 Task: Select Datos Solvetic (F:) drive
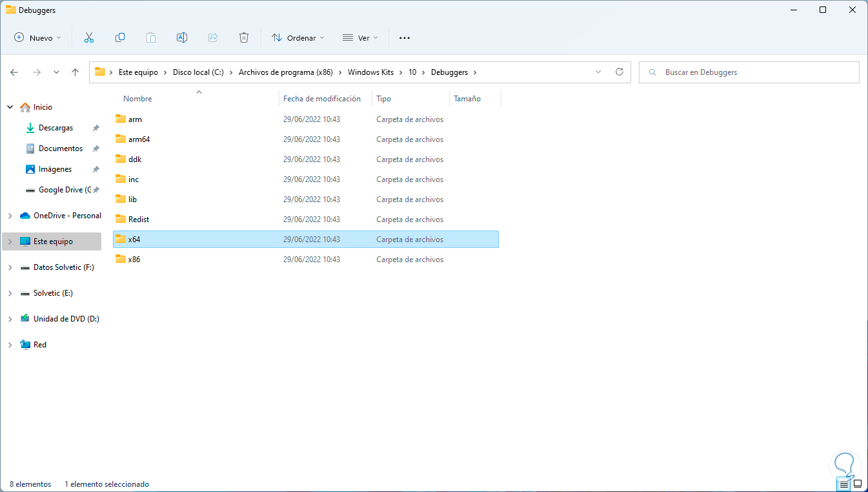(64, 267)
